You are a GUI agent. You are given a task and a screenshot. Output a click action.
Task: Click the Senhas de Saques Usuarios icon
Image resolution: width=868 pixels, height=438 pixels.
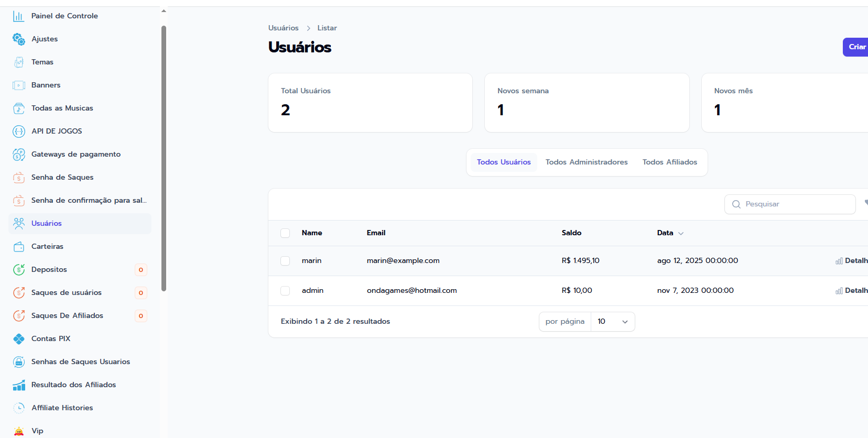(x=19, y=362)
